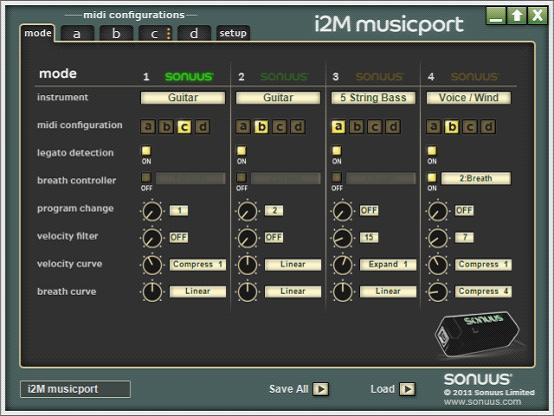
Task: Click the Save All arrow icon
Action: tap(320, 389)
